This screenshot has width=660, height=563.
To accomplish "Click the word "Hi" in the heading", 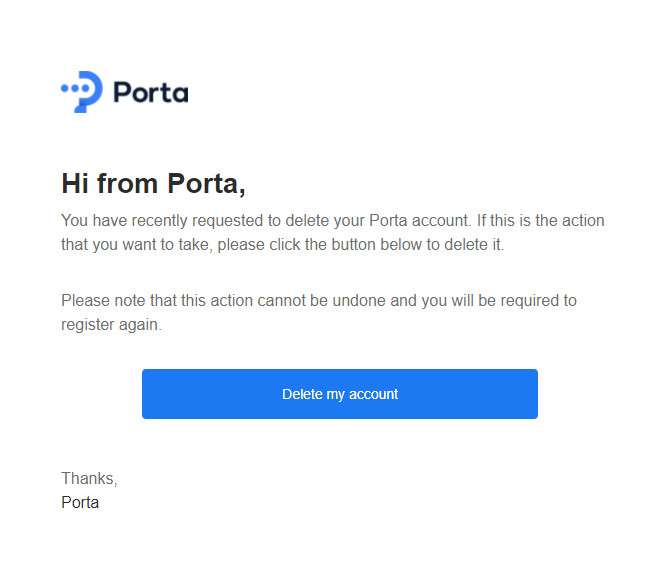I will point(75,183).
